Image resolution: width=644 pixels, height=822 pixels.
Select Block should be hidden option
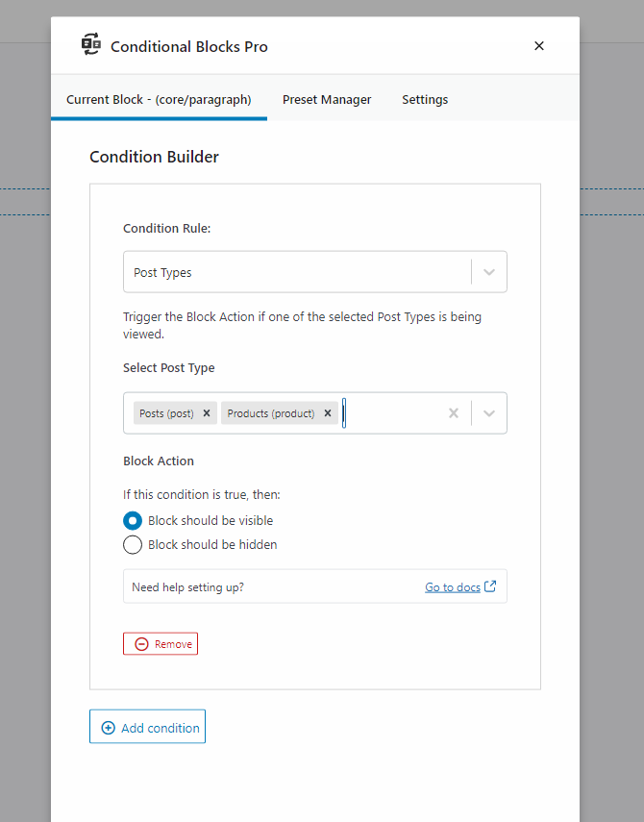point(133,545)
